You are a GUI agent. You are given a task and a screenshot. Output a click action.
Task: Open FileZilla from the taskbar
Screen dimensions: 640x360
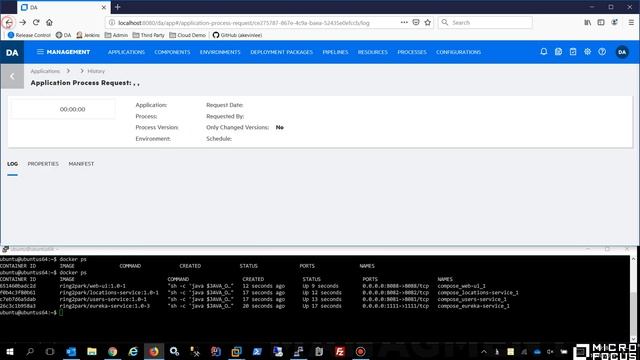click(x=340, y=351)
